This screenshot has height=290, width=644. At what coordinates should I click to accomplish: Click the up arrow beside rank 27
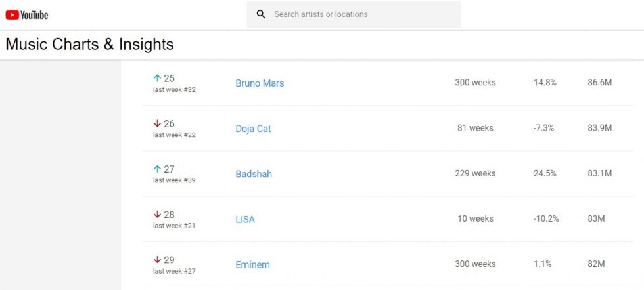[157, 169]
